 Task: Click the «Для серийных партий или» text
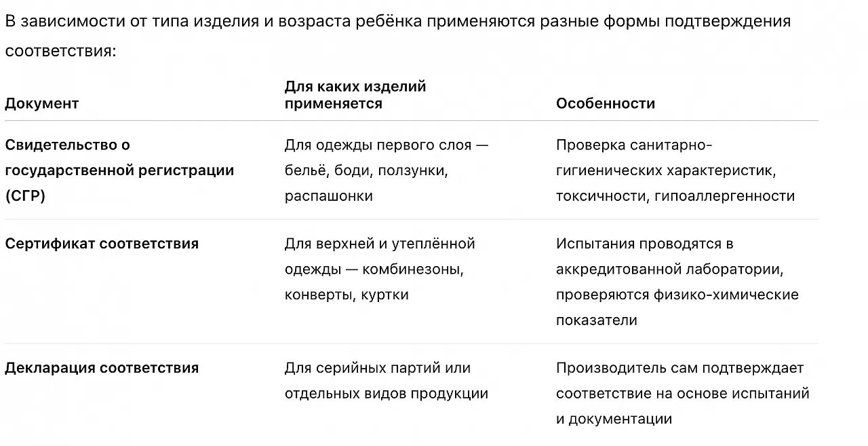pos(377,368)
